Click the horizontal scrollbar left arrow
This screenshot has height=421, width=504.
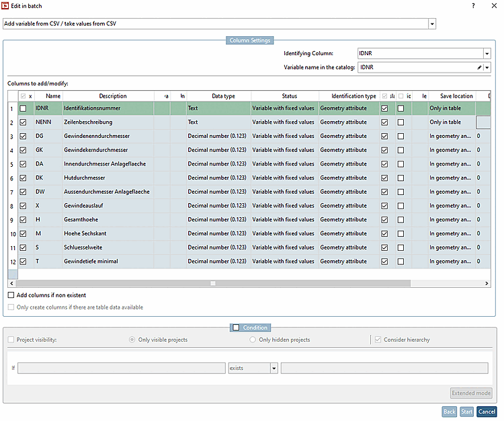pos(11,284)
